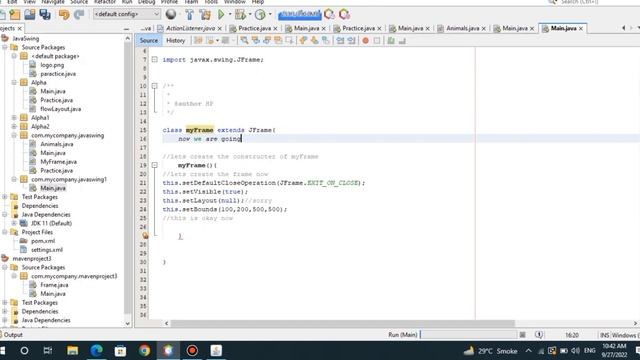Image resolution: width=640 pixels, height=360 pixels.
Task: Select the mavenproject3 project node
Action: coord(32,258)
